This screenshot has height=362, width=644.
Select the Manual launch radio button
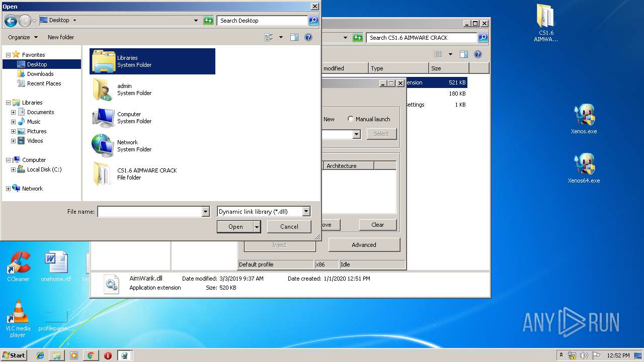351,119
